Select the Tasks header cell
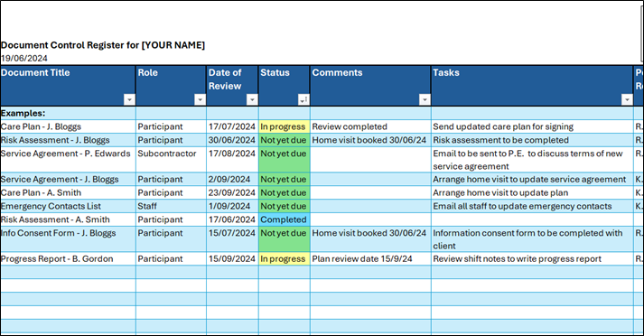This screenshot has height=336, width=644. pos(532,86)
